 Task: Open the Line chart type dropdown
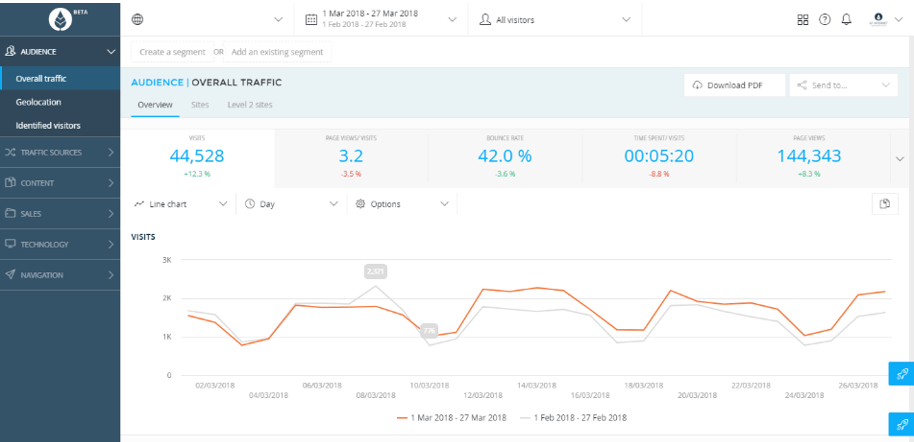click(181, 204)
